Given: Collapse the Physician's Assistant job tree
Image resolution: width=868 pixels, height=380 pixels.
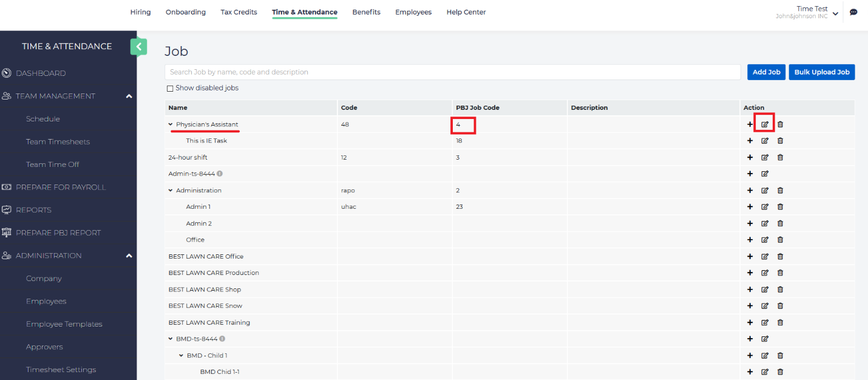Looking at the screenshot, I should point(171,124).
